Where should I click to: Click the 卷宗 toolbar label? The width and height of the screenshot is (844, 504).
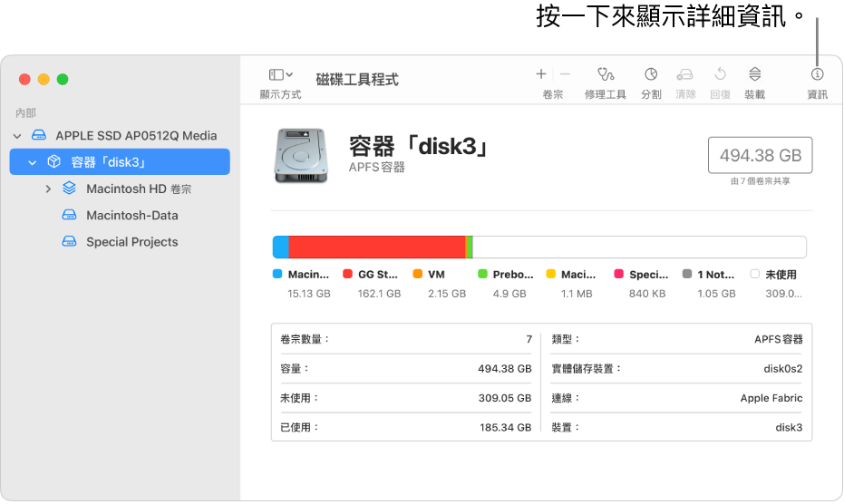(x=553, y=95)
